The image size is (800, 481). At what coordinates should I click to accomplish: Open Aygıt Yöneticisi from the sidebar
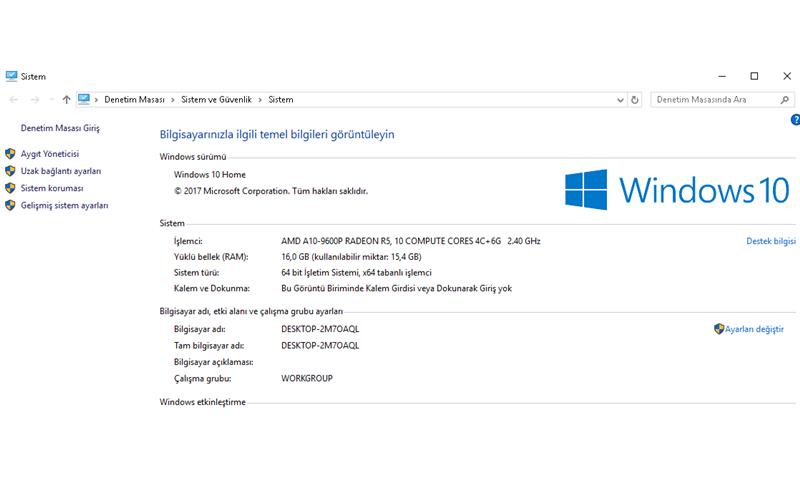click(49, 154)
